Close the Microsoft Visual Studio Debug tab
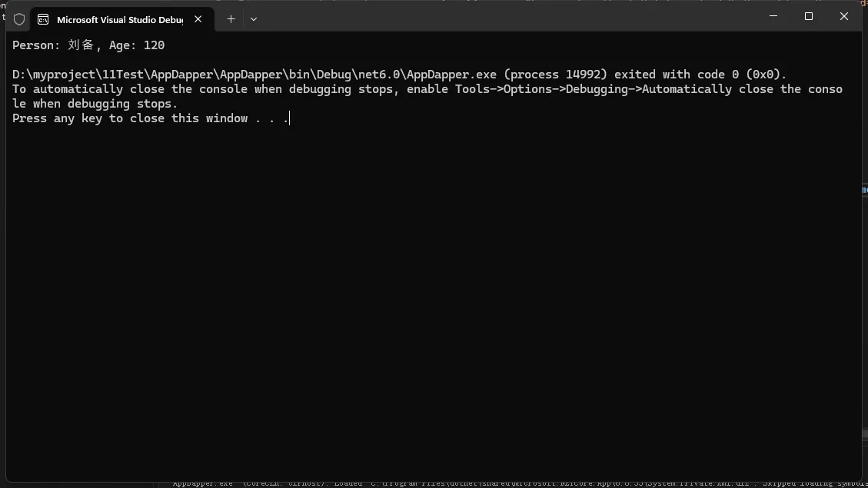This screenshot has height=488, width=868. pos(198,19)
